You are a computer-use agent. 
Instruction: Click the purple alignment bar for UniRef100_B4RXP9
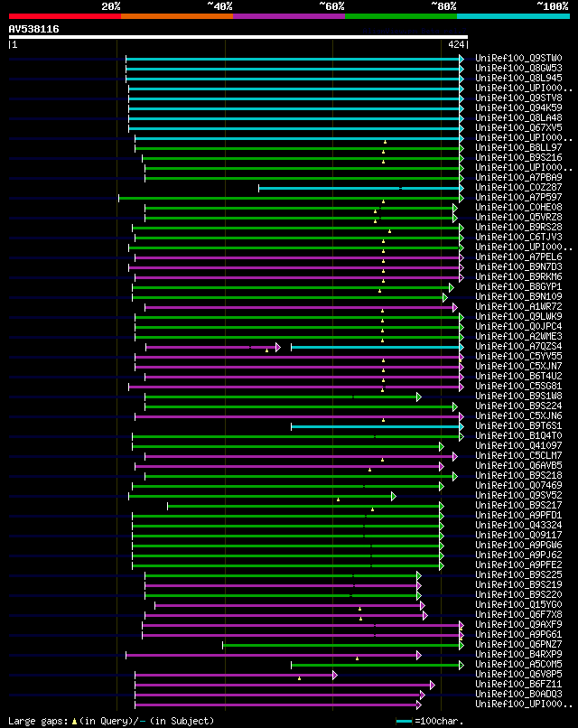(x=274, y=655)
